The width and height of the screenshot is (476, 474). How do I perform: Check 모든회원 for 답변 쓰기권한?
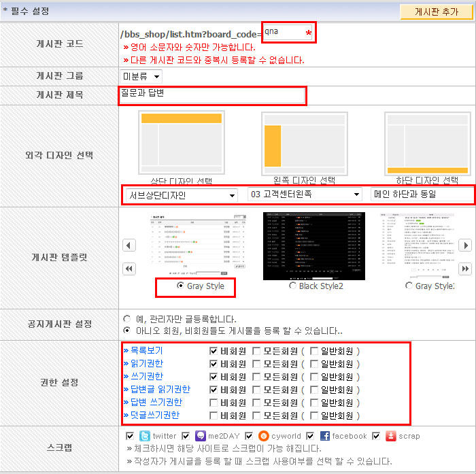click(256, 403)
